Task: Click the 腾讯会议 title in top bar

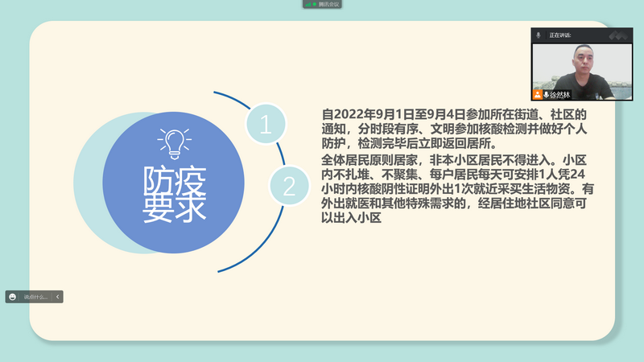Action: (x=329, y=4)
